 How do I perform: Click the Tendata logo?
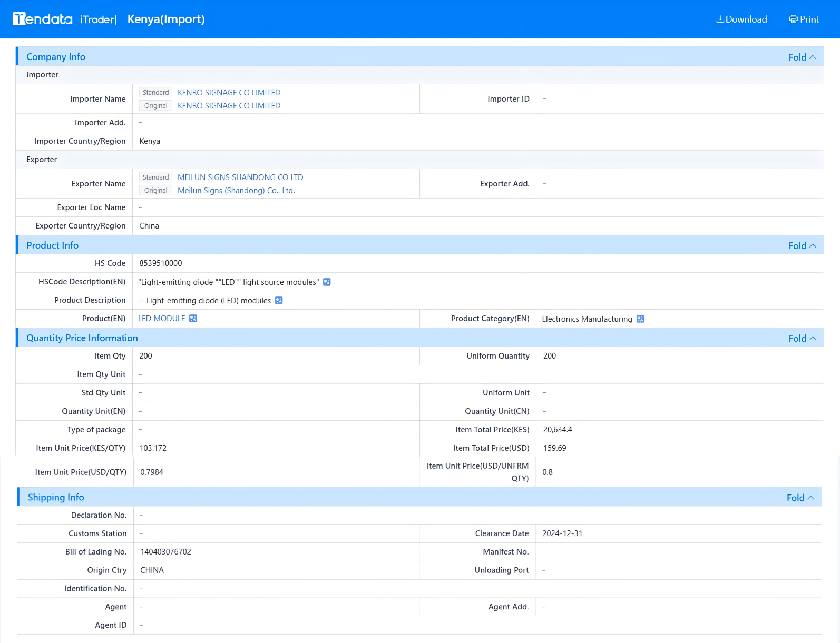[x=43, y=19]
